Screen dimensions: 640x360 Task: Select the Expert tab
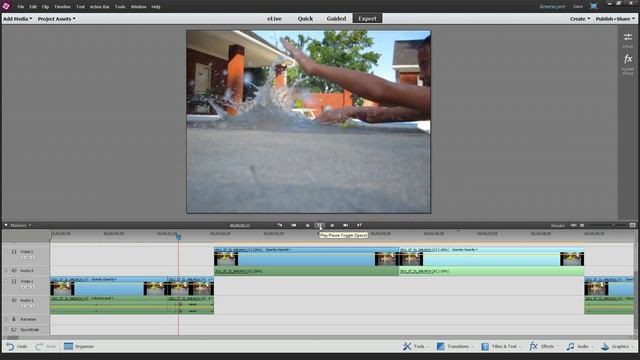click(x=367, y=19)
